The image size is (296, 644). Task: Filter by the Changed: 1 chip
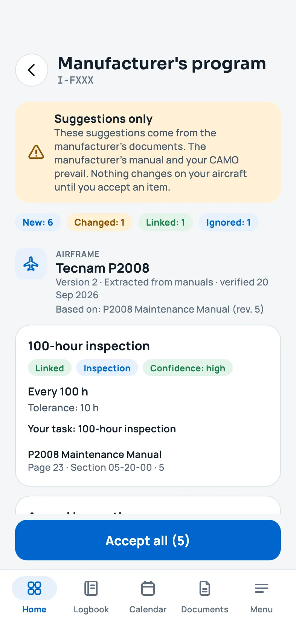coord(99,223)
